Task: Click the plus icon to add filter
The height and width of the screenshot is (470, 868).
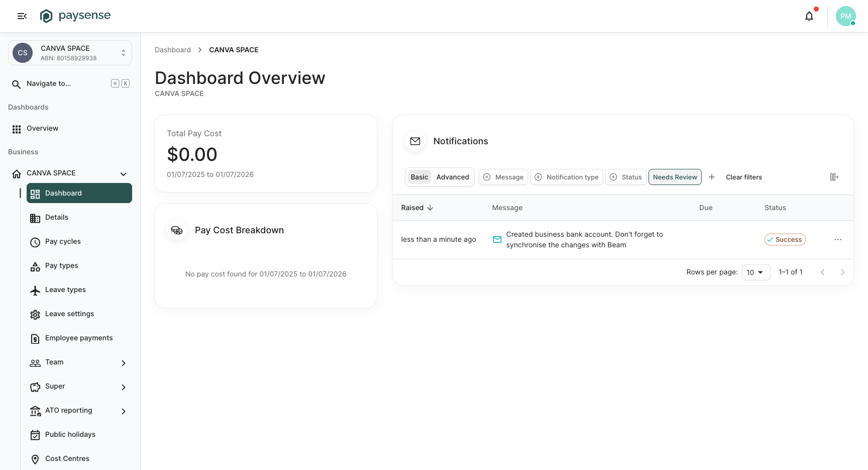Action: coord(712,177)
